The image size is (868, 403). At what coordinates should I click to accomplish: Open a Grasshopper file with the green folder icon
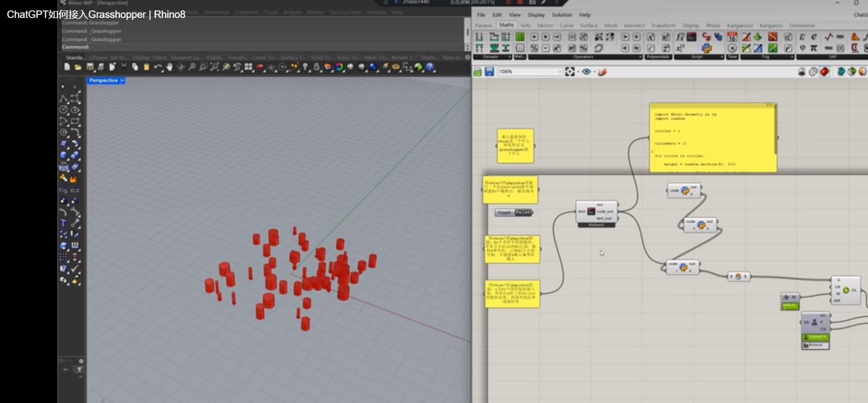(x=478, y=72)
